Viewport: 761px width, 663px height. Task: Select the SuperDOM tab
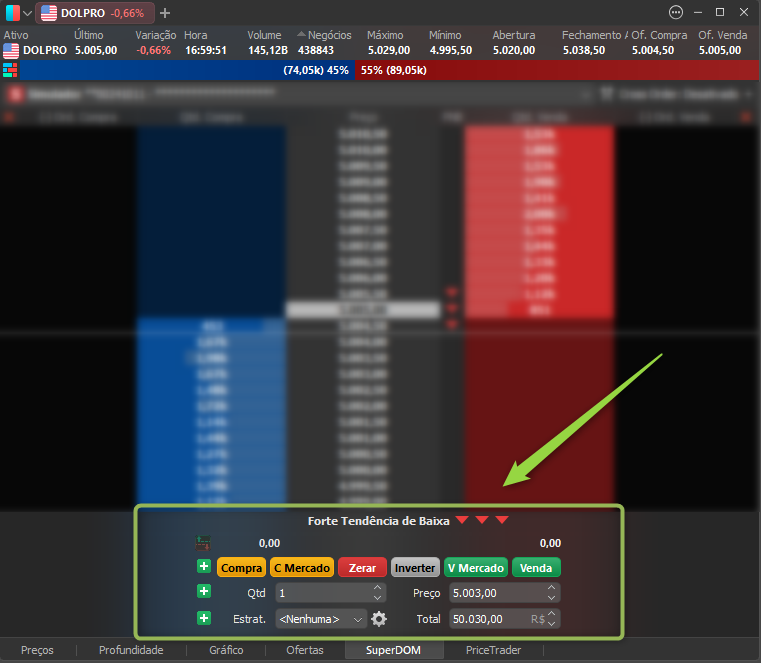[394, 650]
